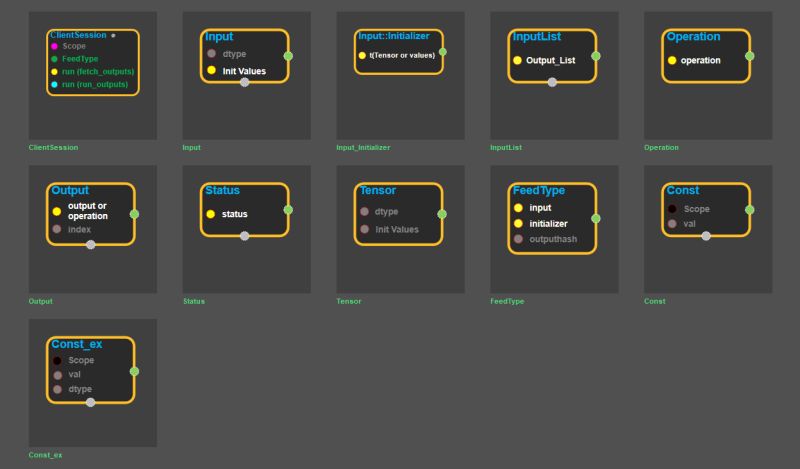
Task: Select the Output node title
Action: tap(70, 190)
